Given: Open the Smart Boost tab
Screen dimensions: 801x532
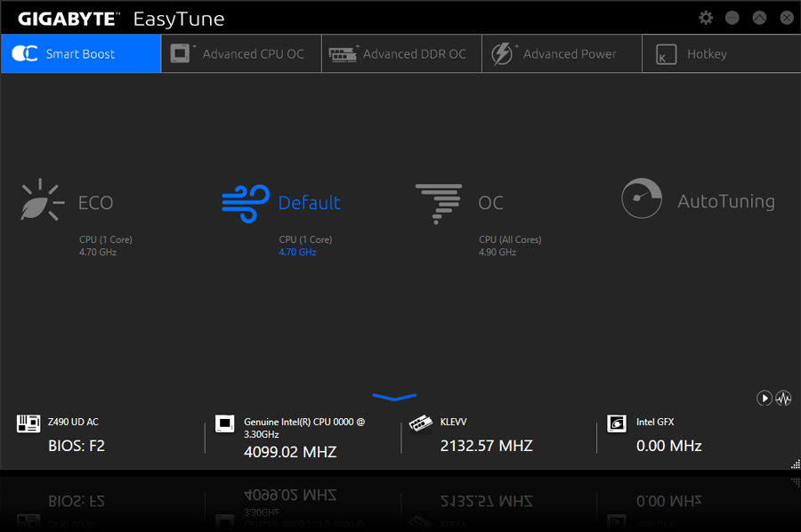Looking at the screenshot, I should (81, 53).
